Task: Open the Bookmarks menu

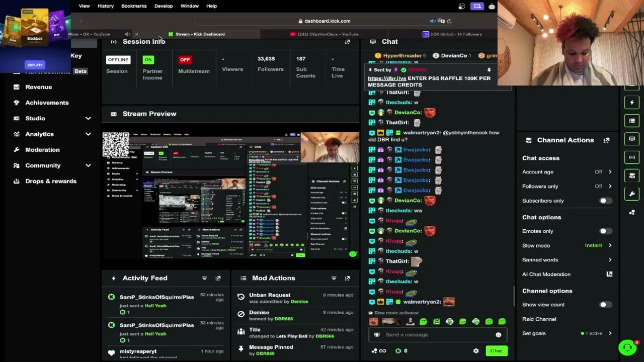Action: pos(134,6)
